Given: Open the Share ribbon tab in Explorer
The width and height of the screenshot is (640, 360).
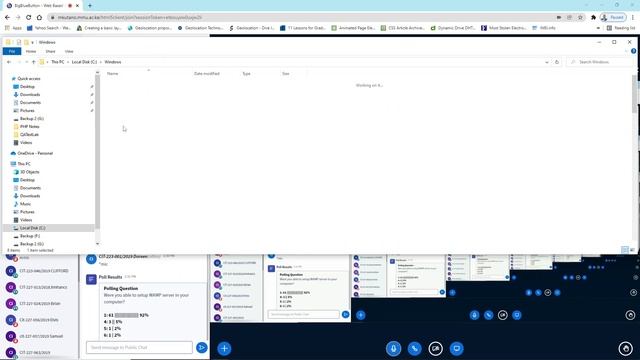Looking at the screenshot, I should pos(50,51).
